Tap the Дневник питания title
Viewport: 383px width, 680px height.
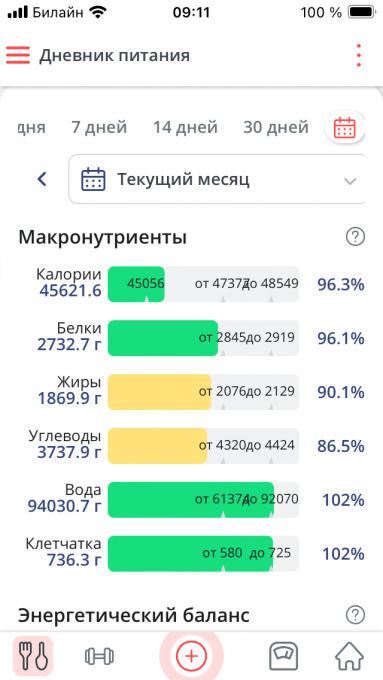click(x=115, y=56)
